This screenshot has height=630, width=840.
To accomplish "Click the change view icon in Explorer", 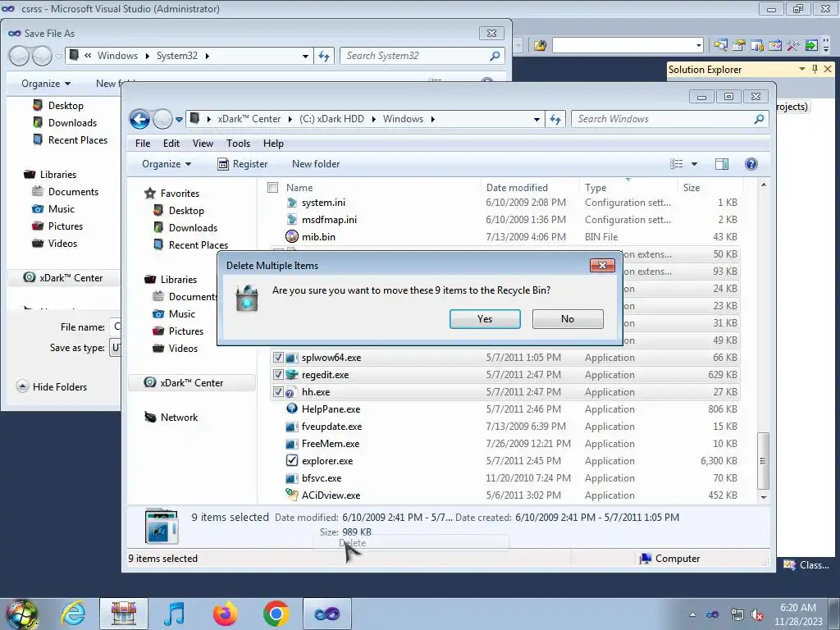I will click(677, 164).
